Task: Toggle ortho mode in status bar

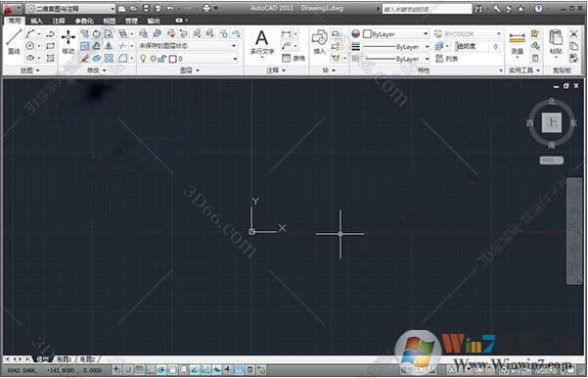Action: 150,370
